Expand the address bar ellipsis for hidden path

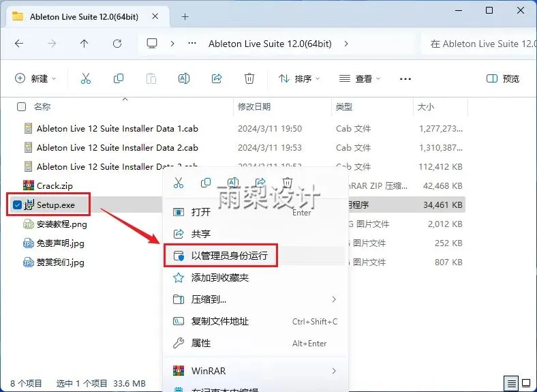point(192,44)
